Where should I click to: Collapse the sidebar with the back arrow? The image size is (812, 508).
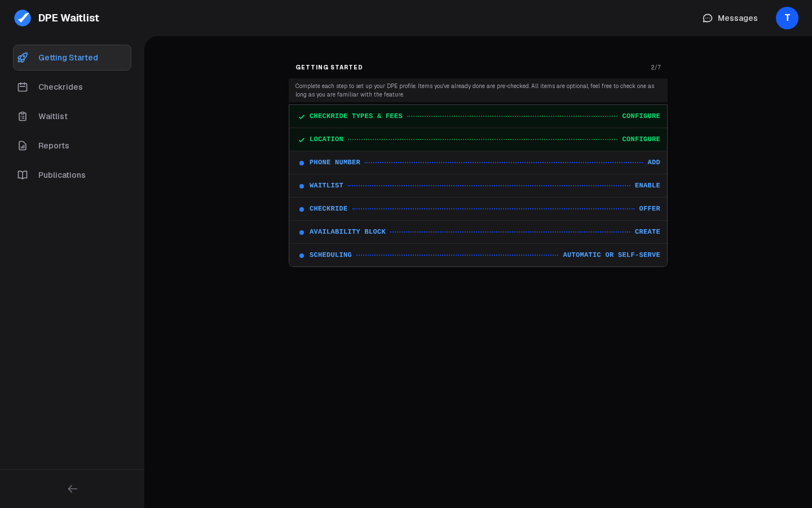point(73,489)
